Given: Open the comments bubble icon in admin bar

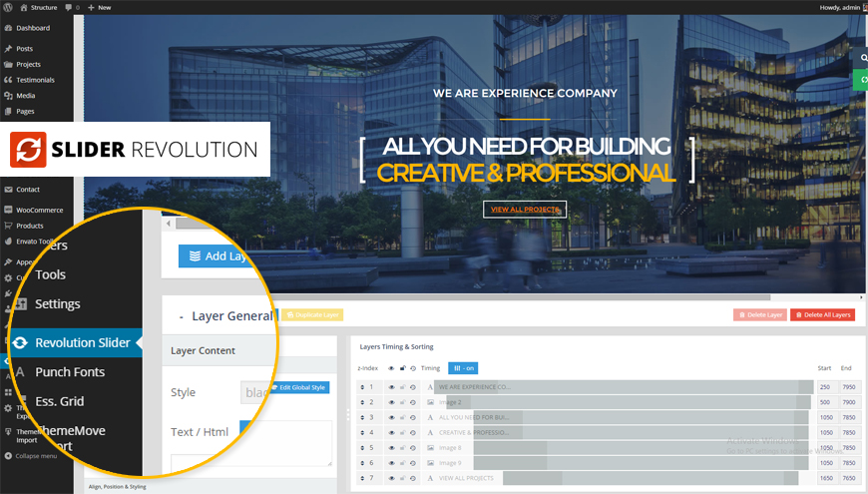Looking at the screenshot, I should pyautogui.click(x=68, y=7).
